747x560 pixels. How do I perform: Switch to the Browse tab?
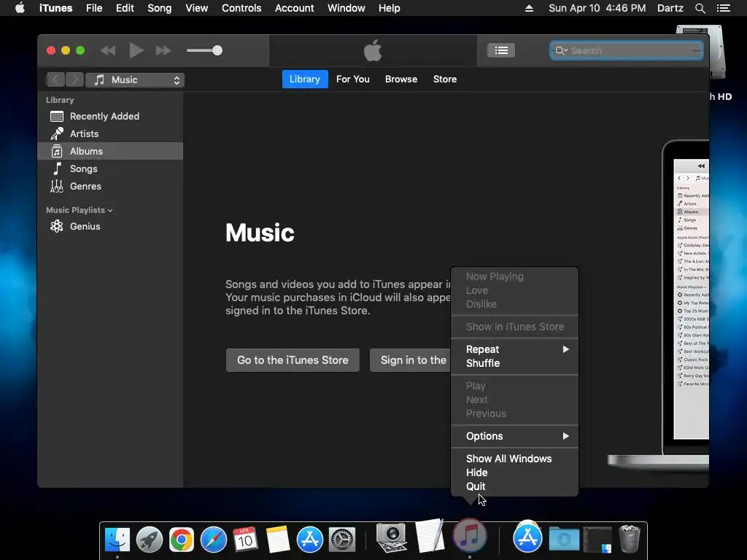401,79
